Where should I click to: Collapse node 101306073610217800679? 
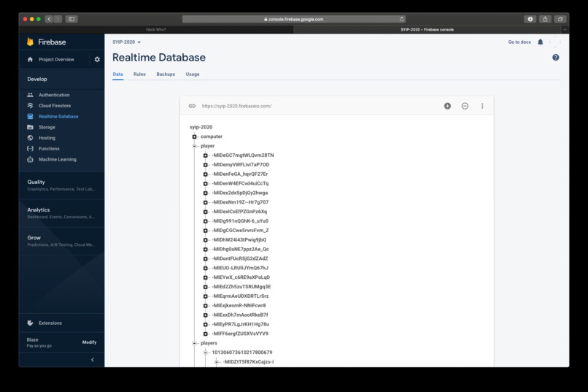pyautogui.click(x=206, y=353)
